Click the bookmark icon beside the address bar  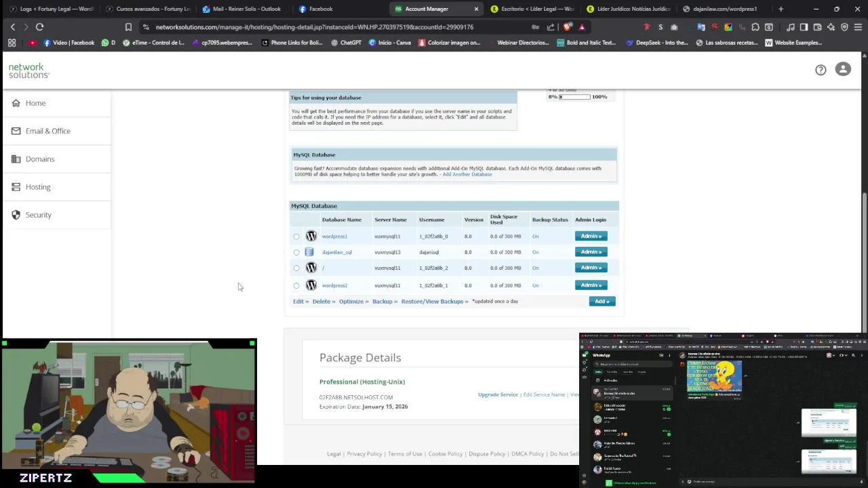tap(128, 27)
